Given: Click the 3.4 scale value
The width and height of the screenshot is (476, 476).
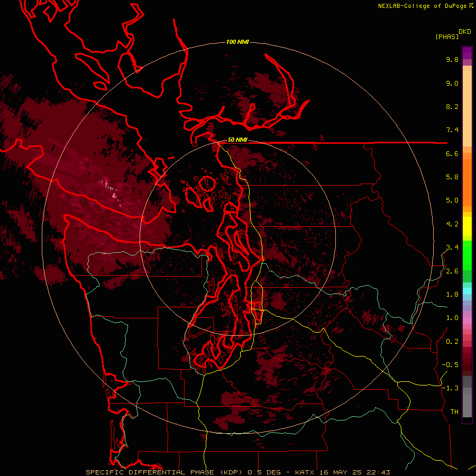Looking at the screenshot, I should [452, 248].
